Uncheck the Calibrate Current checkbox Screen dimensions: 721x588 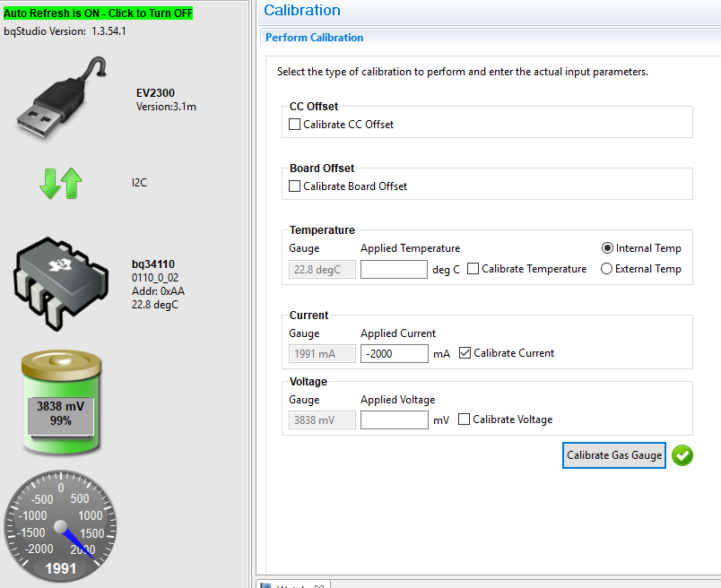pos(465,353)
